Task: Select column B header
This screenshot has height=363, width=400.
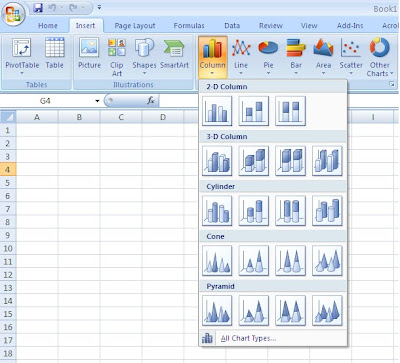Action: click(x=79, y=117)
